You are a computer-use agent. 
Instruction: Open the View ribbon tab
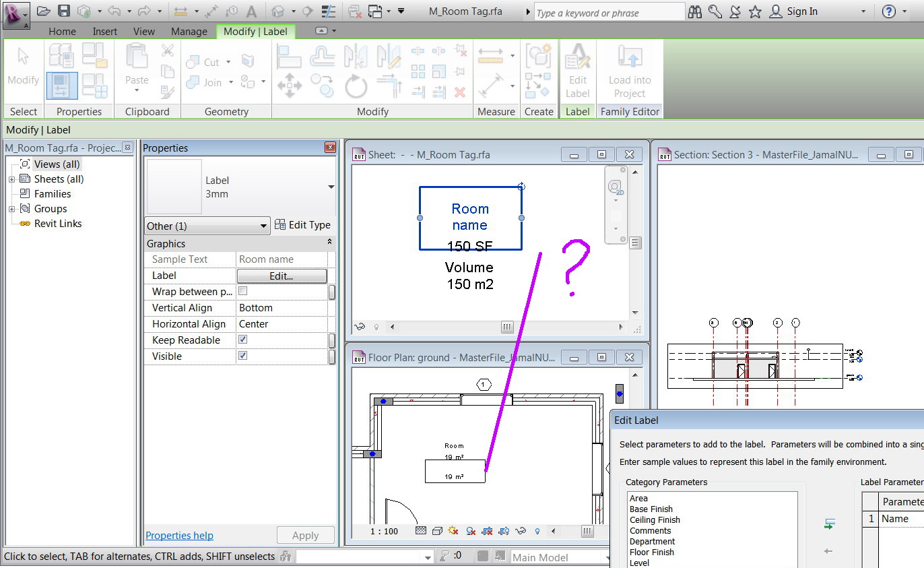point(144,31)
